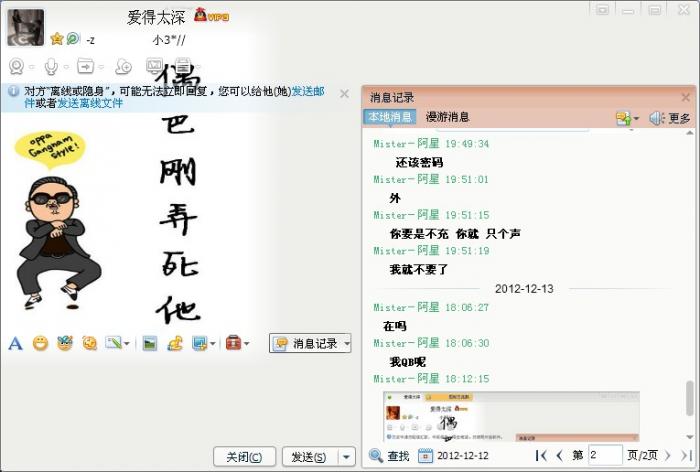This screenshot has height=472, width=700.
Task: Click the message history scrollbar thumb
Action: 690,399
